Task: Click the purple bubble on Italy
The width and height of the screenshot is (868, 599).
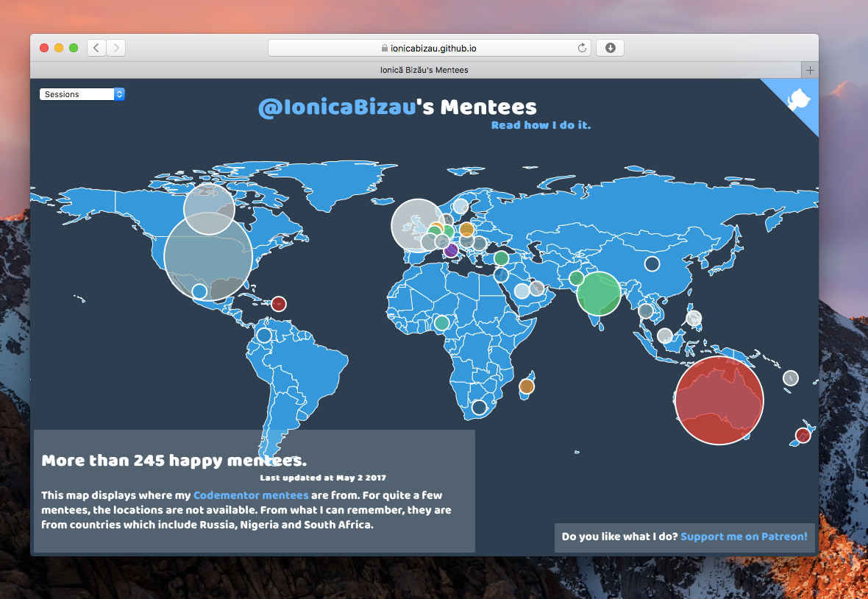Action: coord(451,250)
